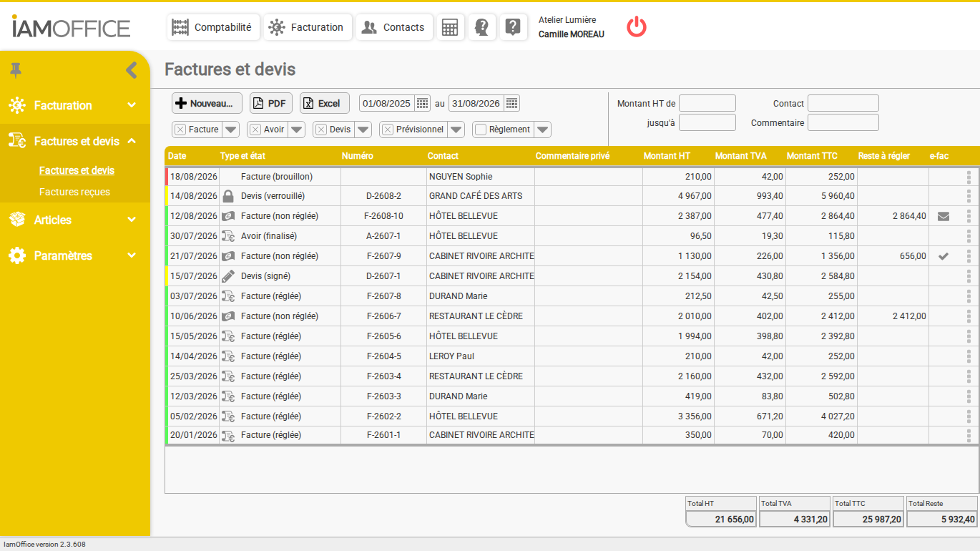Click envelope e-fac icon on F-2608-10 row

[x=944, y=216]
